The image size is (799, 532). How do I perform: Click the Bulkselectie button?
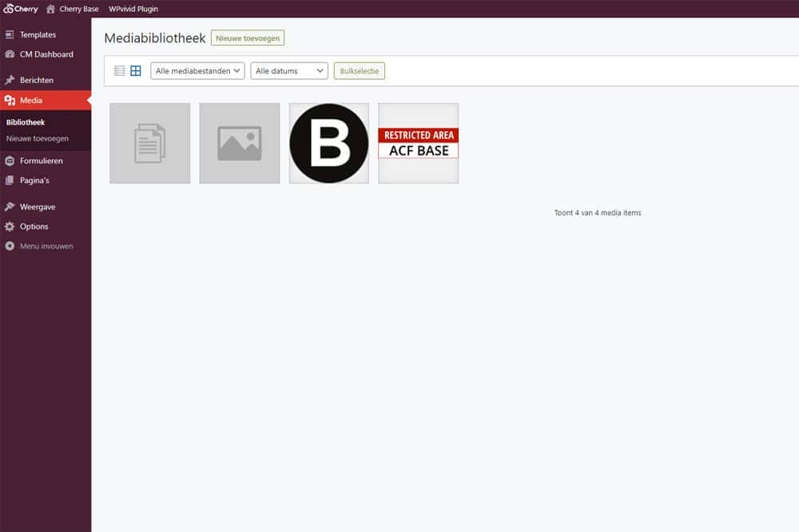point(360,71)
